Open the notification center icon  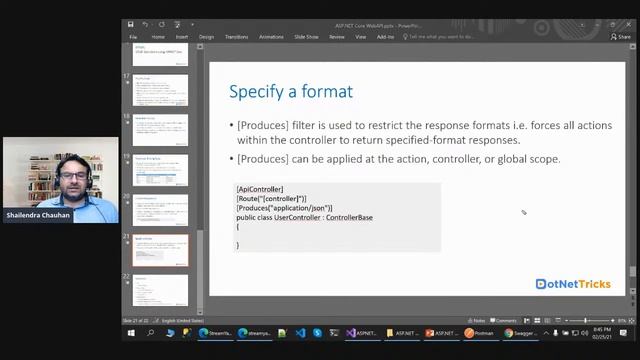point(623,333)
